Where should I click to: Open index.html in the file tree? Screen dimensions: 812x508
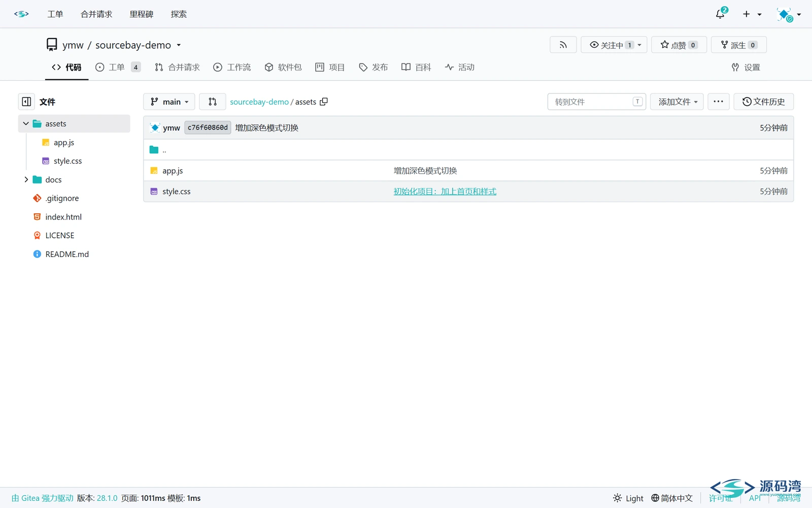tap(63, 216)
